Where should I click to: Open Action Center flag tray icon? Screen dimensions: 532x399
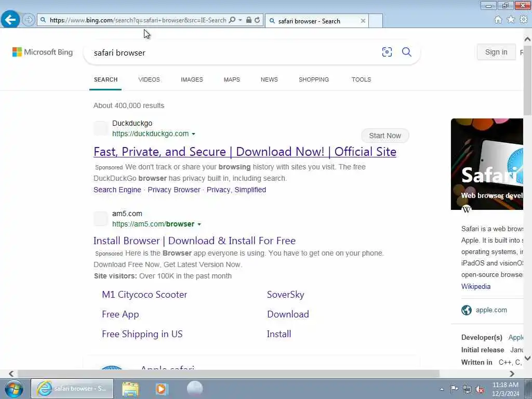[454, 389]
